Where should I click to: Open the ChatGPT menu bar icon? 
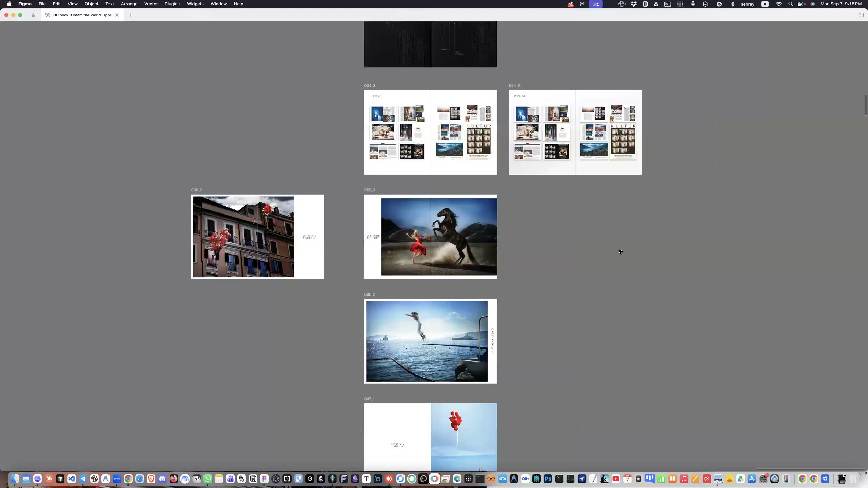tap(621, 4)
